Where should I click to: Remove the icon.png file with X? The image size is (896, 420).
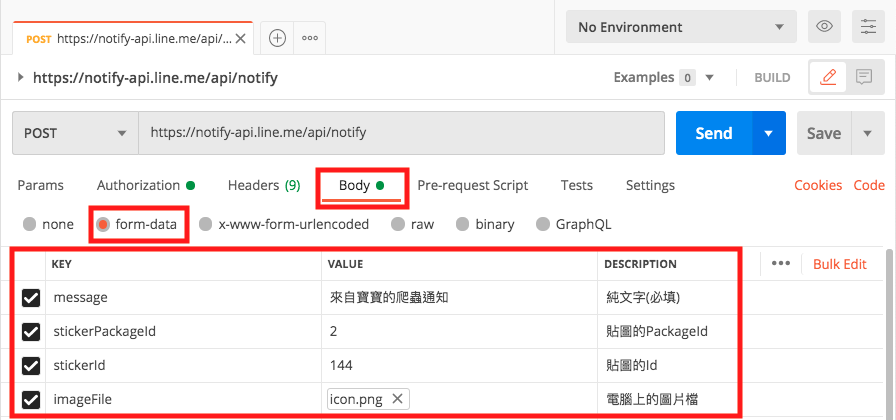(398, 399)
